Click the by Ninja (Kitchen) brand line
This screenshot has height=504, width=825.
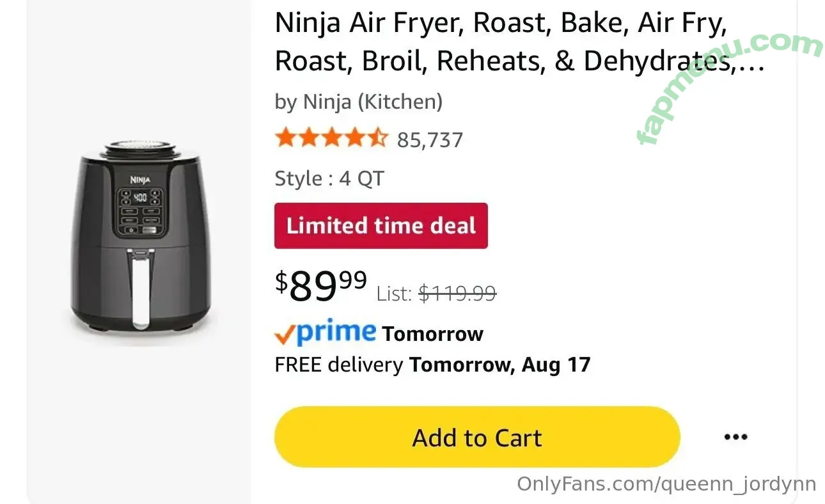click(358, 102)
